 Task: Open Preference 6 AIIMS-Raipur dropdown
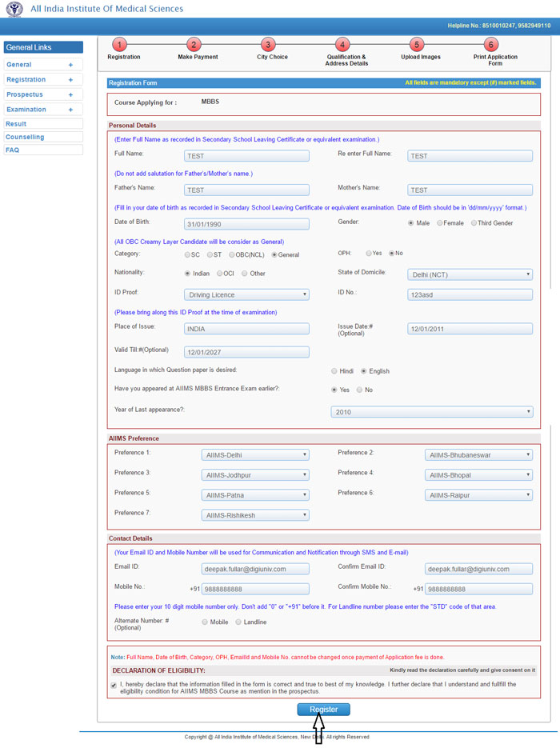click(x=478, y=494)
